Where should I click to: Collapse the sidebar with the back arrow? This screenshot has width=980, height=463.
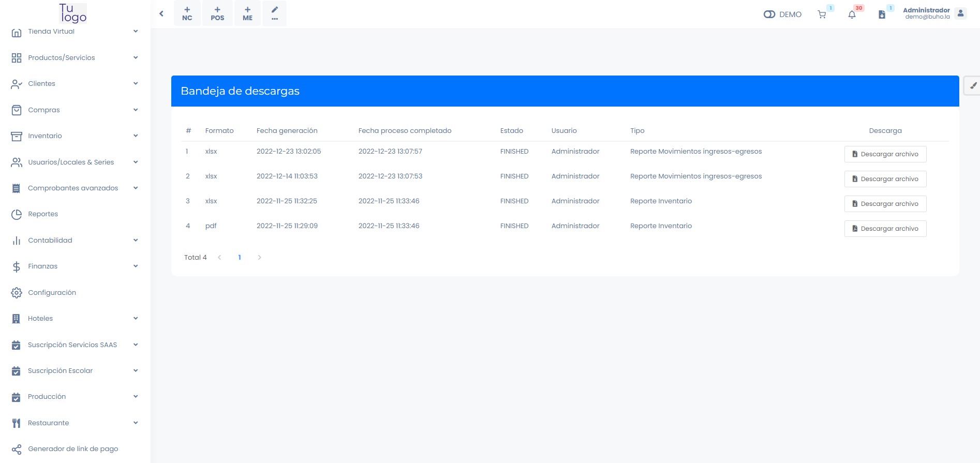pyautogui.click(x=161, y=14)
